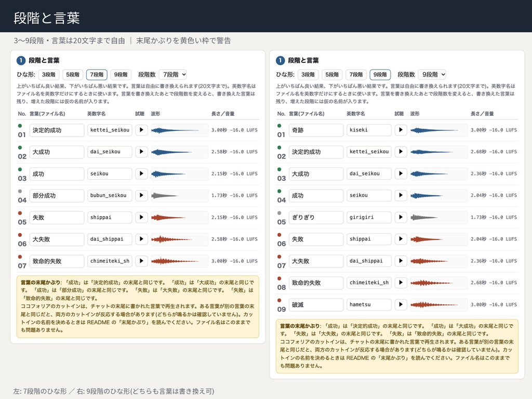
Task: Edit the 破滅 word field
Action: click(316, 304)
